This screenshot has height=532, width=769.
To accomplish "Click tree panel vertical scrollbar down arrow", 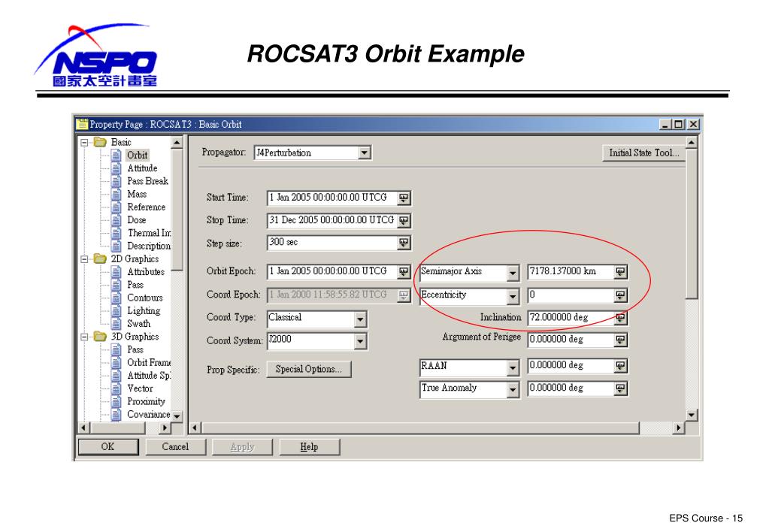I will pos(177,416).
